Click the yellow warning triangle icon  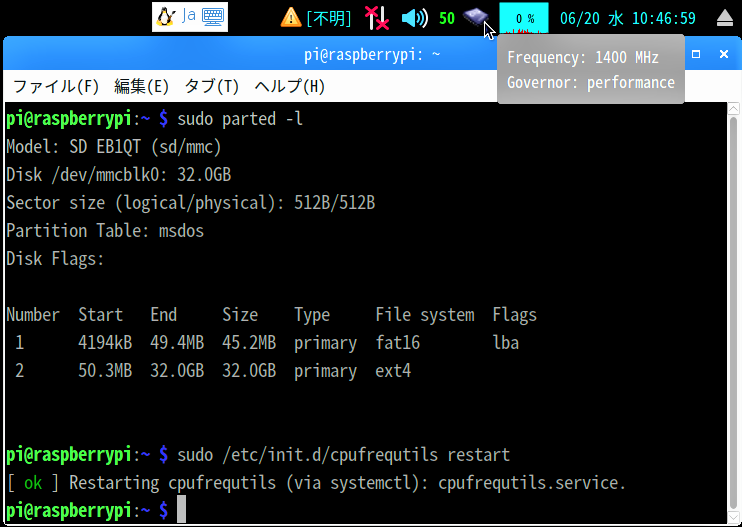coord(291,18)
